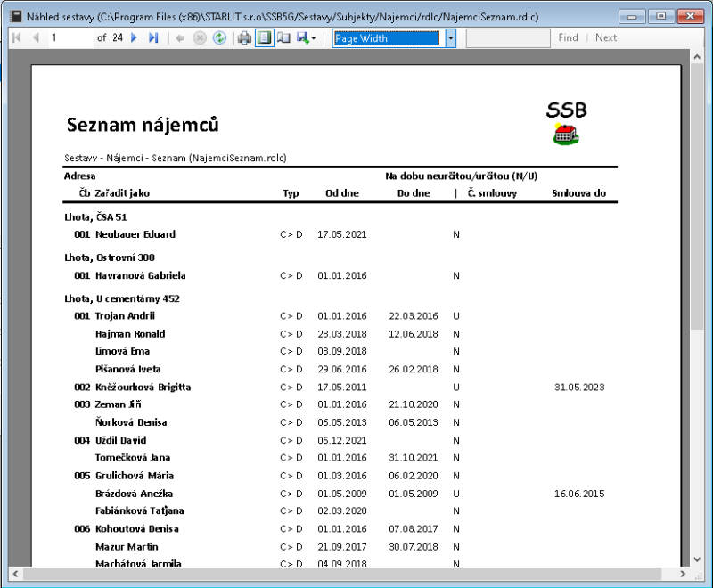Open the Page Setup dialog
This screenshot has width=713, height=588.
pyautogui.click(x=283, y=38)
